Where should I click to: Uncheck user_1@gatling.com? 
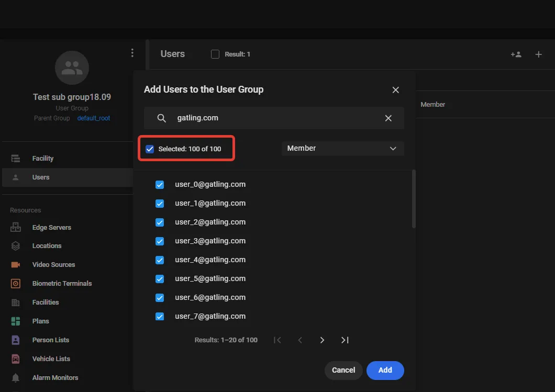(x=160, y=204)
